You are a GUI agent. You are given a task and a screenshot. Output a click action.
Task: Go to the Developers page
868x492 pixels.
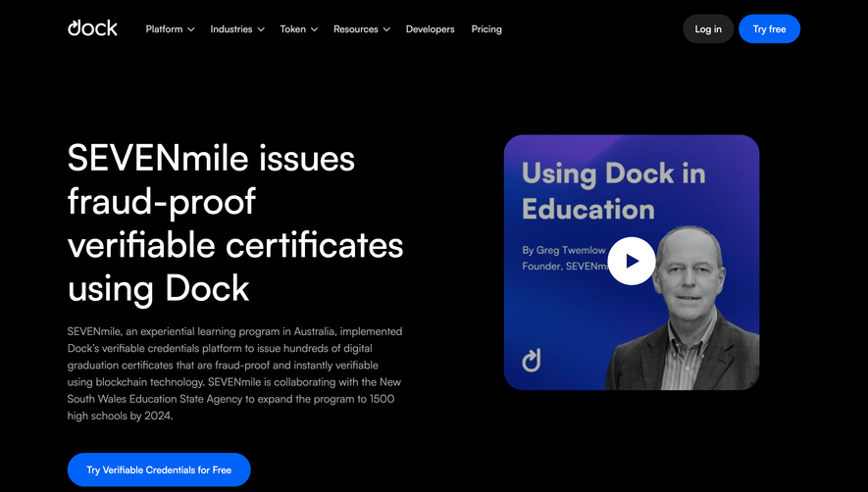coord(431,29)
